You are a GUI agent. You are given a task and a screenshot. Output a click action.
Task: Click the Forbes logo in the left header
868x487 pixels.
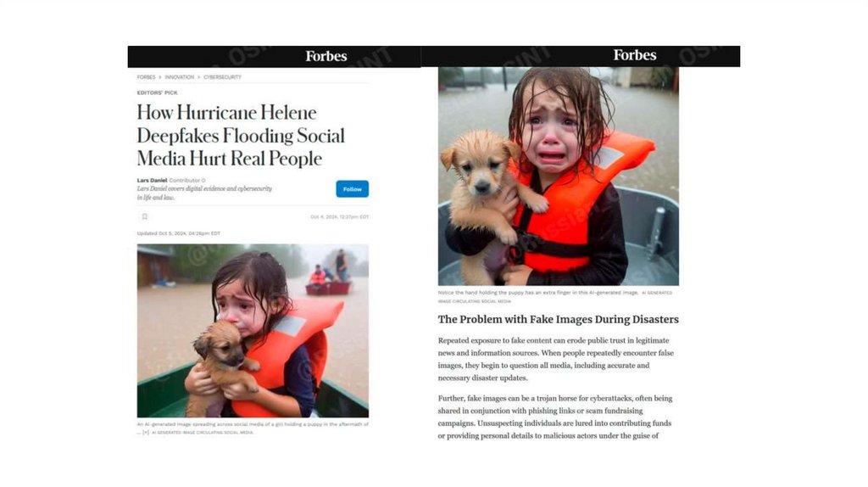pyautogui.click(x=326, y=57)
